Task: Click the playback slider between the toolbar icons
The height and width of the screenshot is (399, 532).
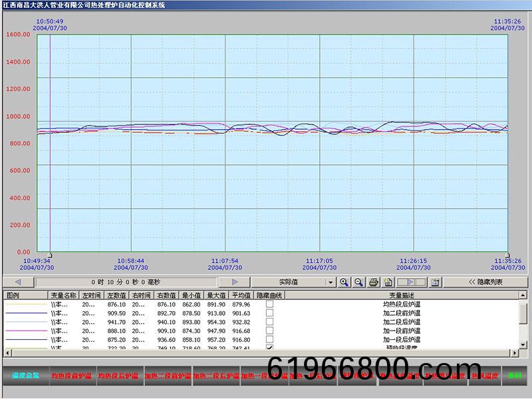Action: 411,282
